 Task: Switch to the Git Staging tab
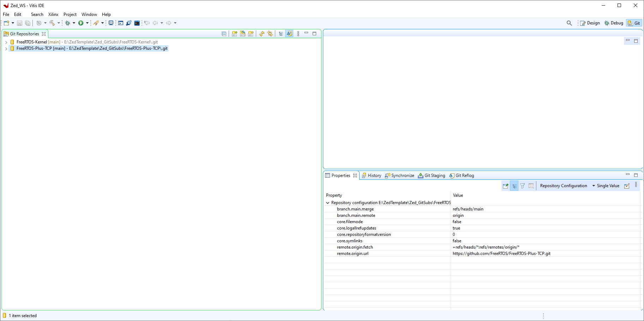pyautogui.click(x=431, y=176)
